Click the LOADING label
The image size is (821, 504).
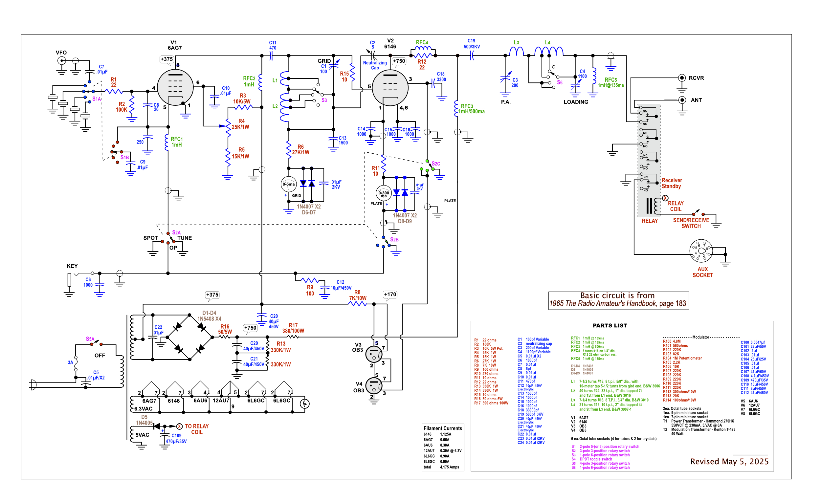pos(576,102)
